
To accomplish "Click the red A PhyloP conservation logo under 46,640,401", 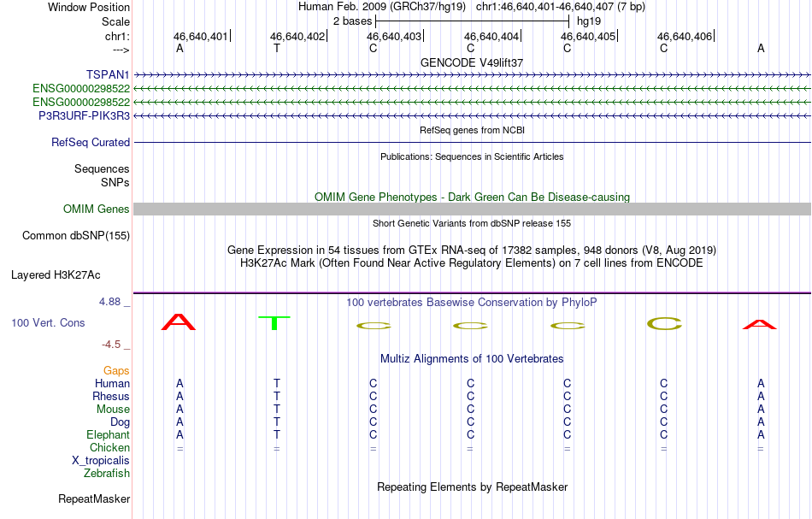I will pos(179,322).
